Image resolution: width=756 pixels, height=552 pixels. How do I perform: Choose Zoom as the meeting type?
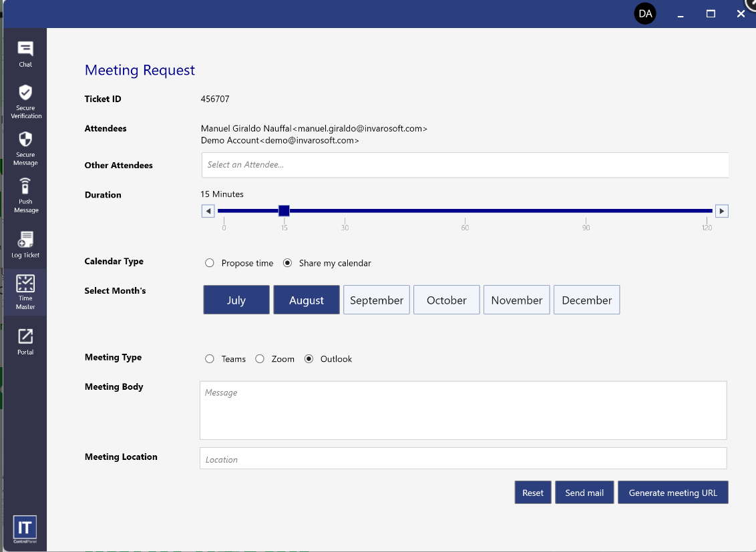click(260, 359)
